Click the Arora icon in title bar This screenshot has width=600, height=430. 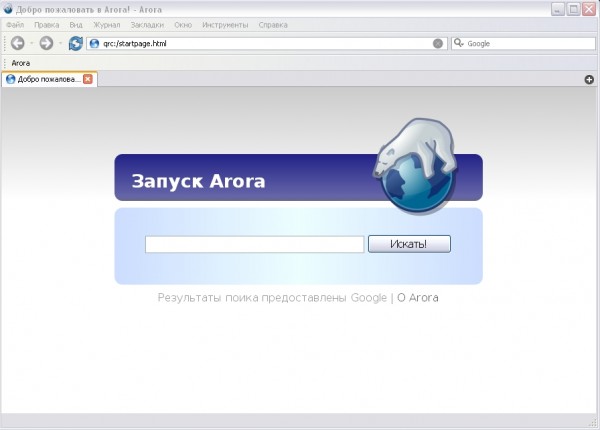pos(8,9)
